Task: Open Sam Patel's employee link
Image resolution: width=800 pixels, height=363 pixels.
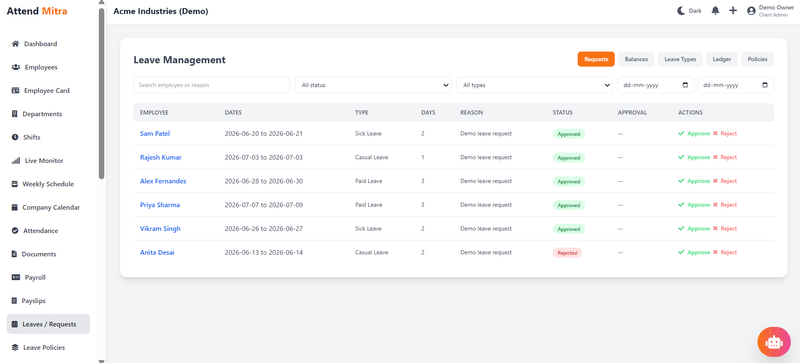Action: (x=155, y=134)
